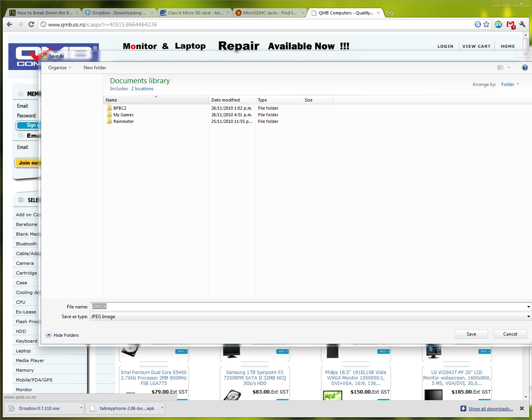Click the change view icon in dialog
Screen dimensions: 532x420
[x=501, y=68]
